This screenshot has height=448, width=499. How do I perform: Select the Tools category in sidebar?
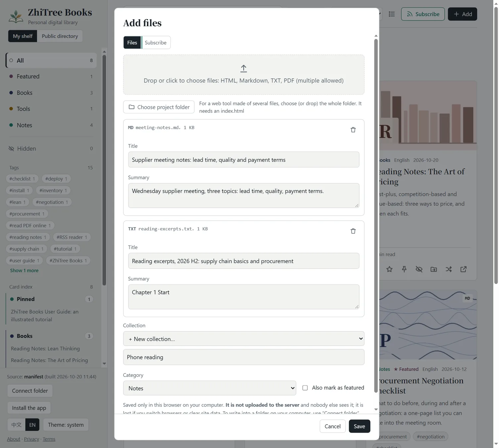click(x=51, y=109)
